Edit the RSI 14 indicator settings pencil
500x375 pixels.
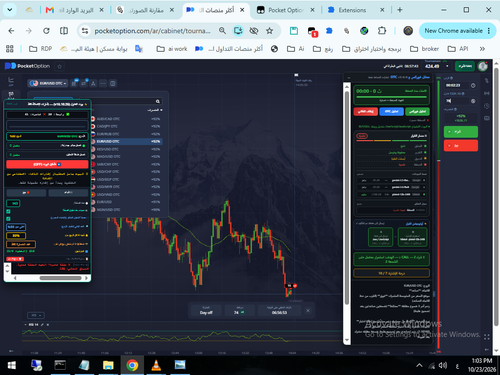(x=42, y=325)
